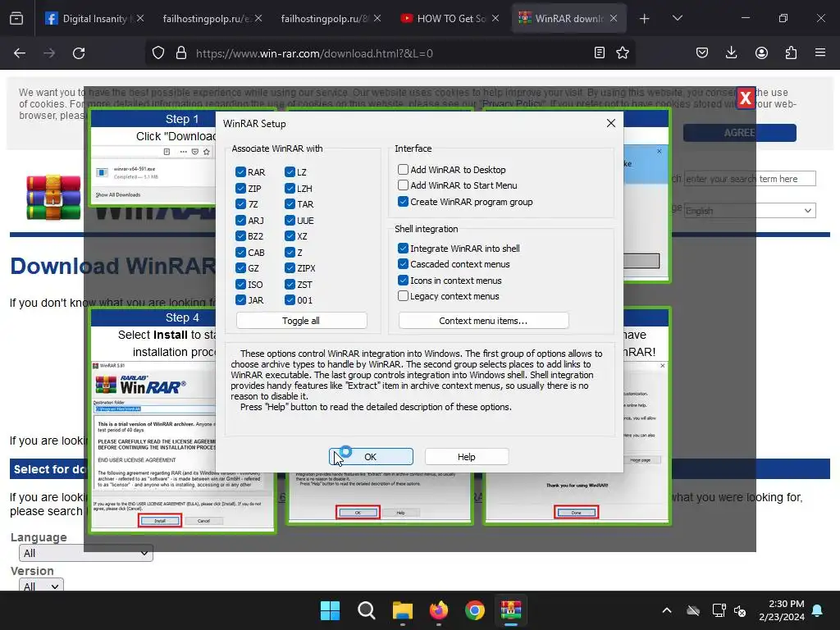The height and width of the screenshot is (630, 840).
Task: Bookmark this page with the star icon
Action: coord(623,53)
